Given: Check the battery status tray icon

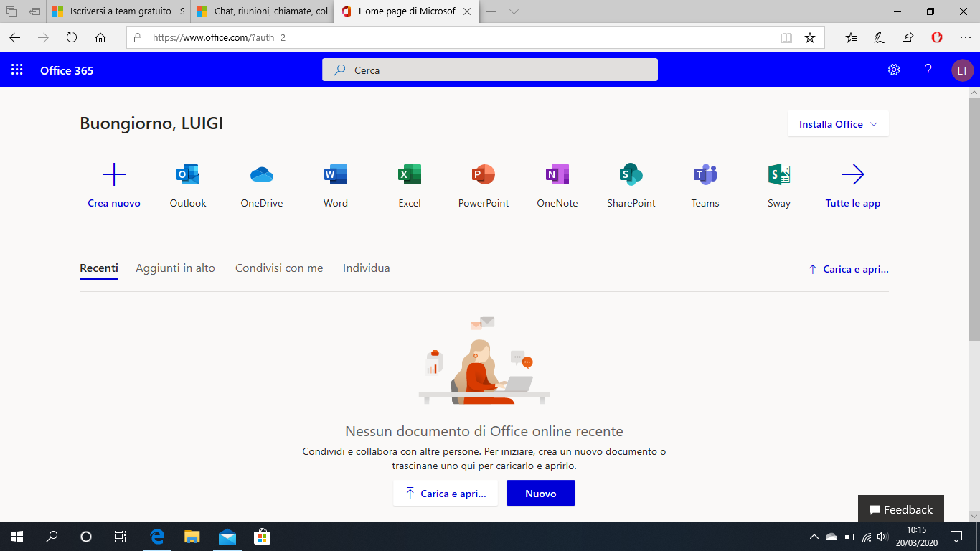Looking at the screenshot, I should click(849, 537).
